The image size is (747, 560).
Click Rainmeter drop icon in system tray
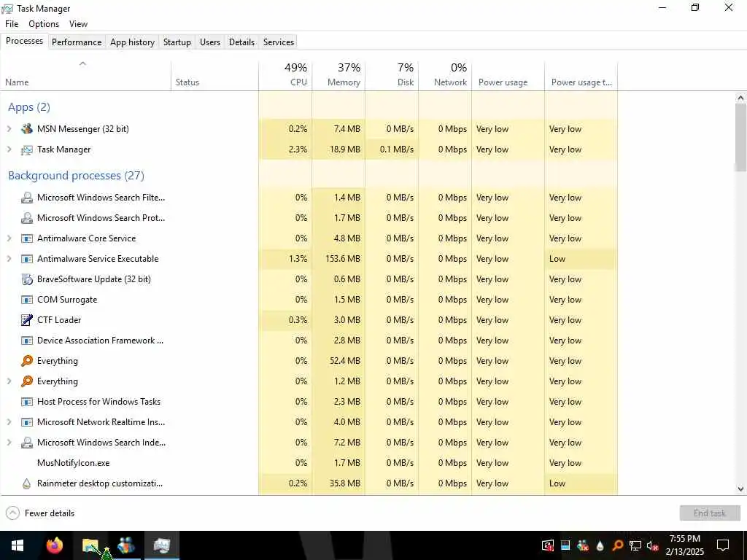(600, 545)
